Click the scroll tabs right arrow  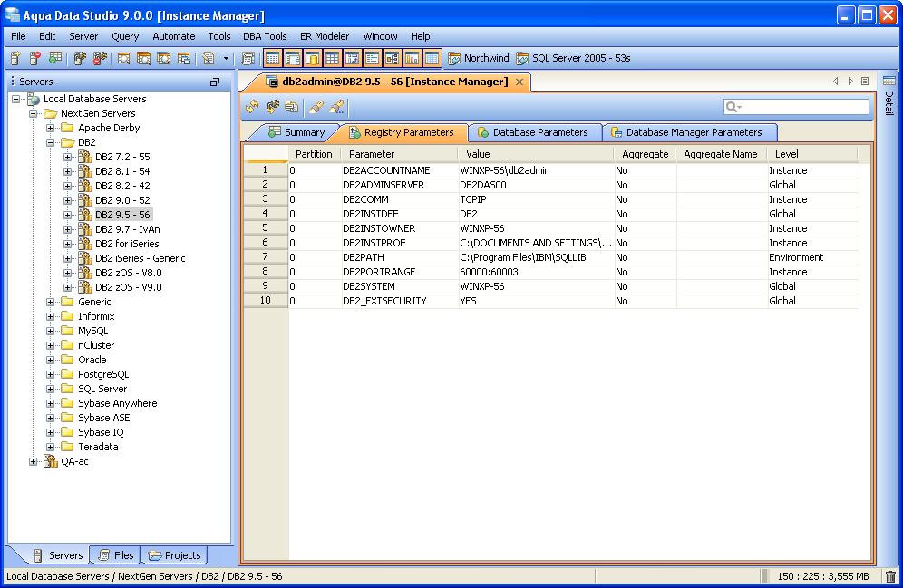[850, 82]
